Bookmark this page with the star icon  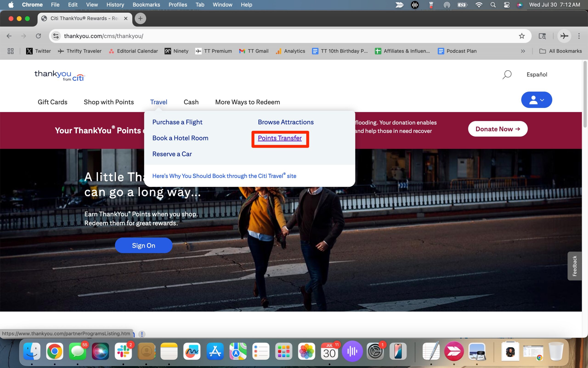[522, 36]
